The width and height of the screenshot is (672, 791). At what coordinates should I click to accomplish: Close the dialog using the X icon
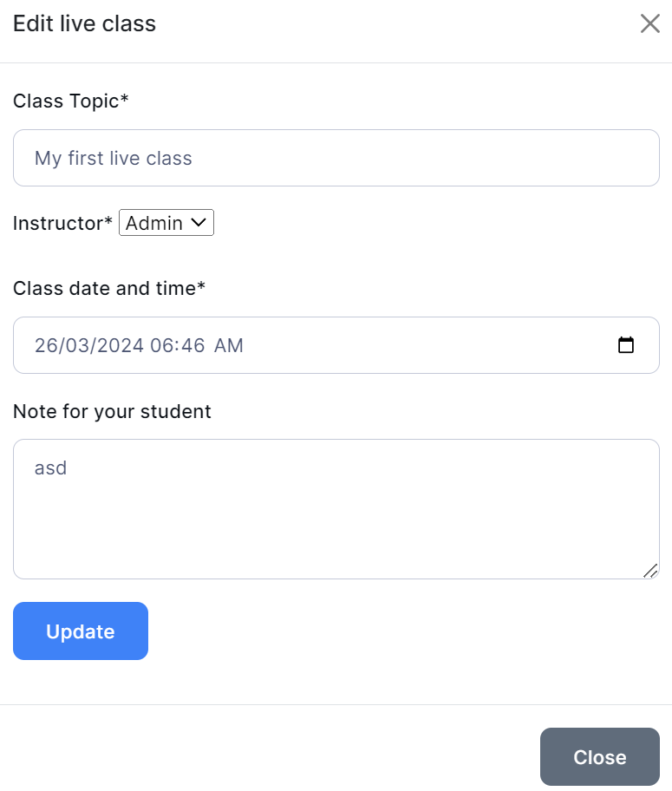point(649,23)
